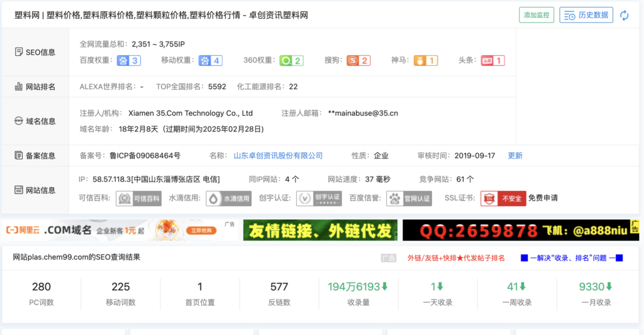Click the Baidu weight 3 badge

129,61
